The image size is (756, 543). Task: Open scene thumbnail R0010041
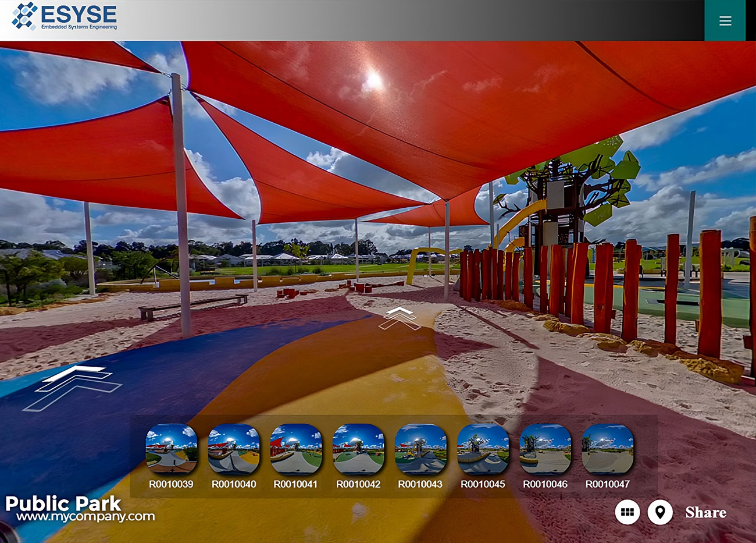click(296, 449)
